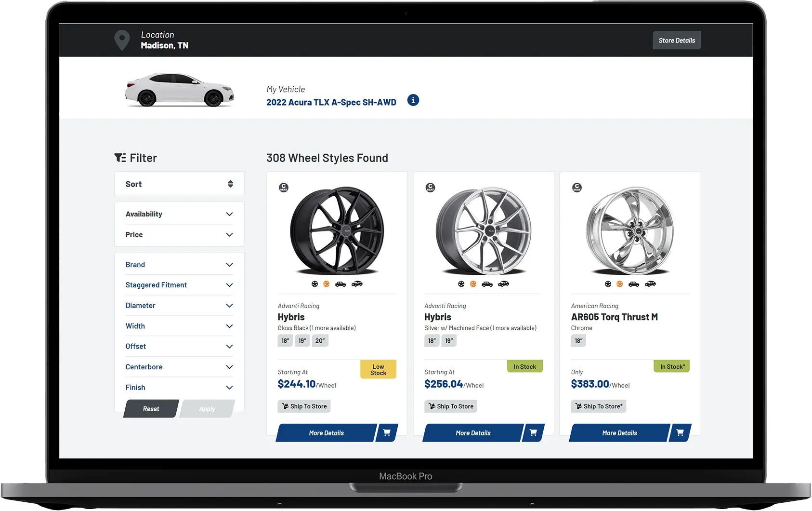Click the Reset filters button

pos(151,409)
